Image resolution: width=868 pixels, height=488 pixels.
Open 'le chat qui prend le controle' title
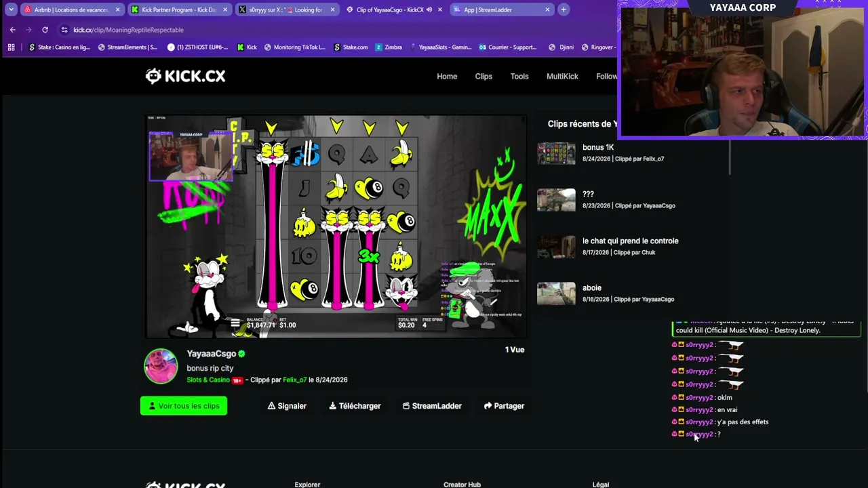pos(630,241)
